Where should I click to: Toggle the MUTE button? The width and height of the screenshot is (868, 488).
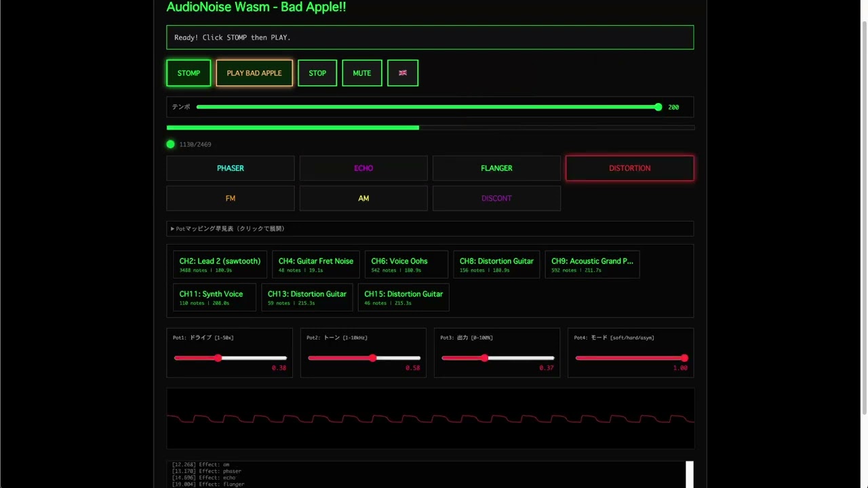pos(362,73)
